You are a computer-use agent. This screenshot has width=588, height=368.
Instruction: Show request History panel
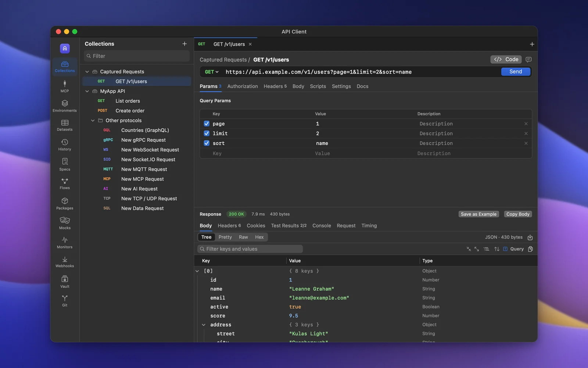[65, 145]
